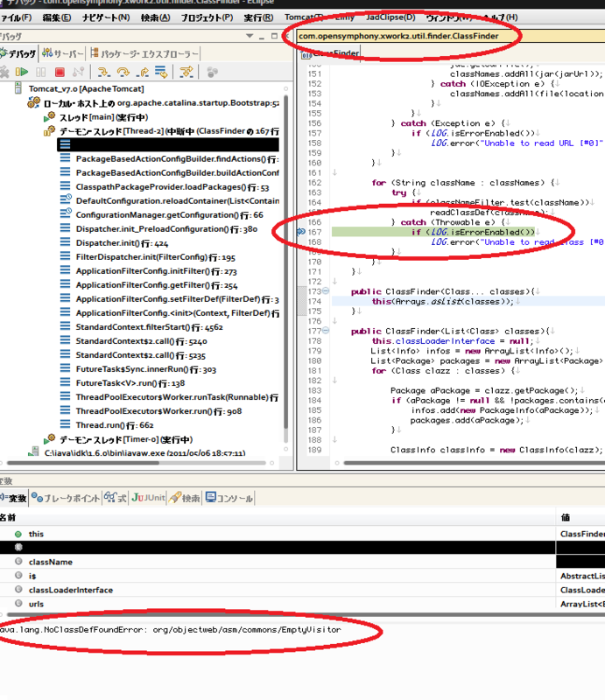Click the Step Into icon
This screenshot has height=700, width=605.
point(103,72)
